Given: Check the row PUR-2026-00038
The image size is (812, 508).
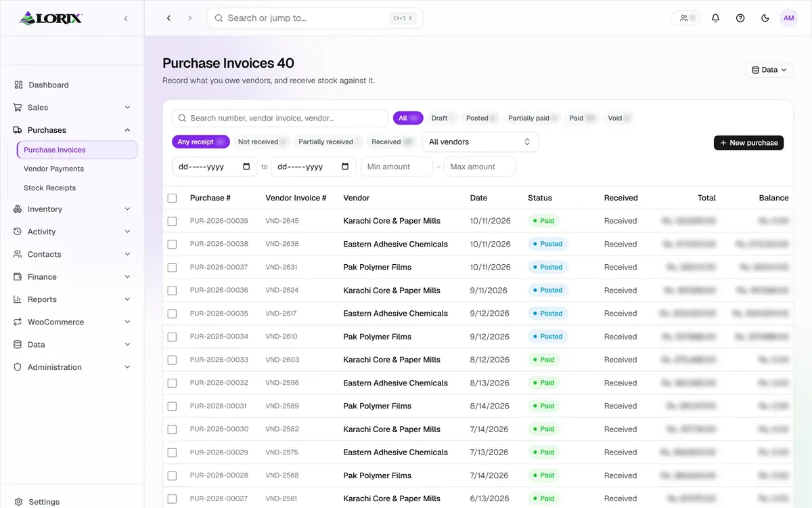Looking at the screenshot, I should (x=172, y=244).
